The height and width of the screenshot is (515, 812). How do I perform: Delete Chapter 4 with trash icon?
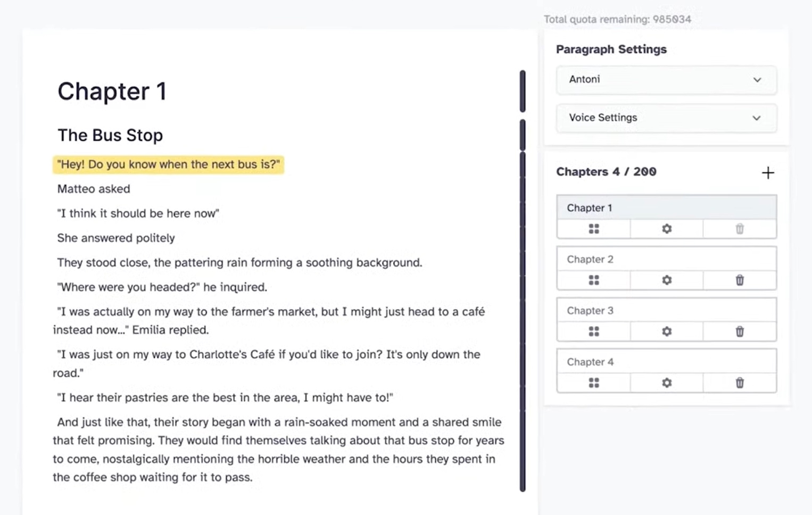click(739, 383)
